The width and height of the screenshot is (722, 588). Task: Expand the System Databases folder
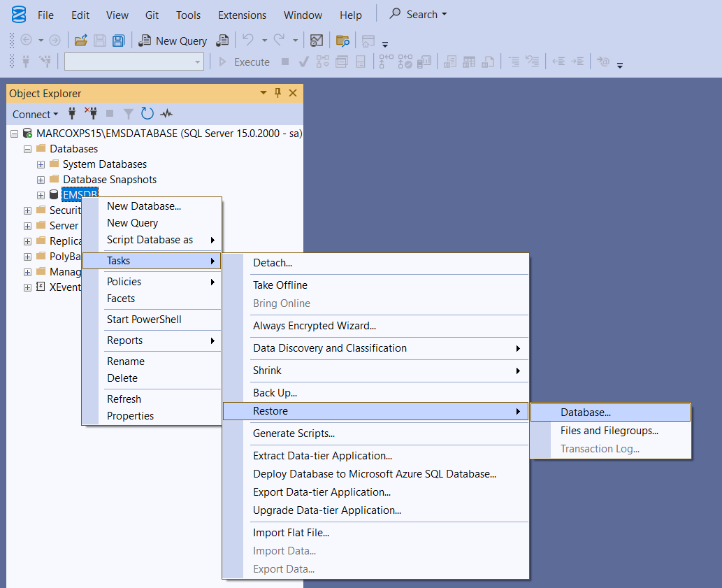tap(41, 164)
